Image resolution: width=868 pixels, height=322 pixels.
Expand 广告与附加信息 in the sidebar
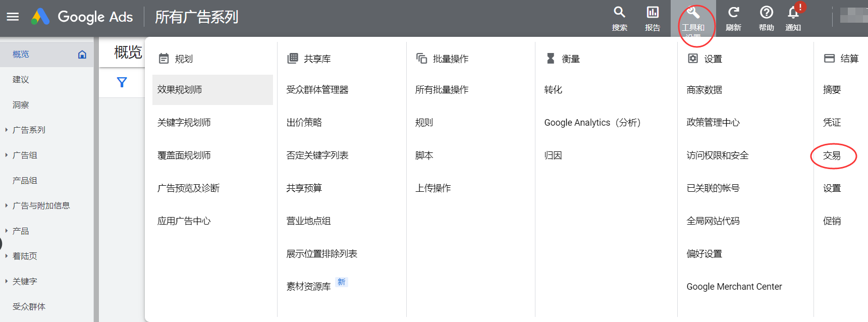click(x=7, y=205)
